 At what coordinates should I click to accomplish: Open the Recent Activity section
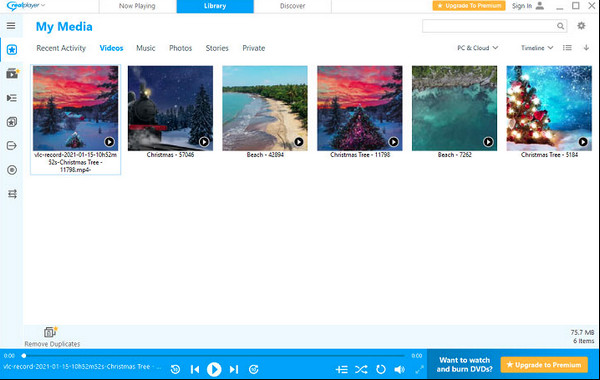(61, 48)
